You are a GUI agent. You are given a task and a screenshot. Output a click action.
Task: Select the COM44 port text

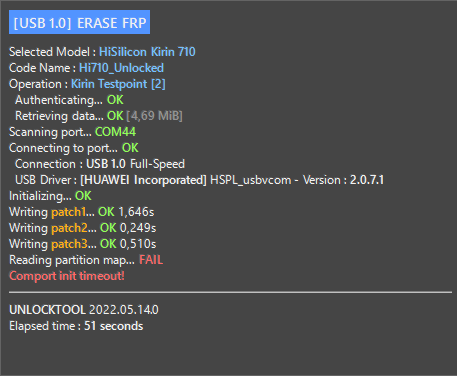115,132
